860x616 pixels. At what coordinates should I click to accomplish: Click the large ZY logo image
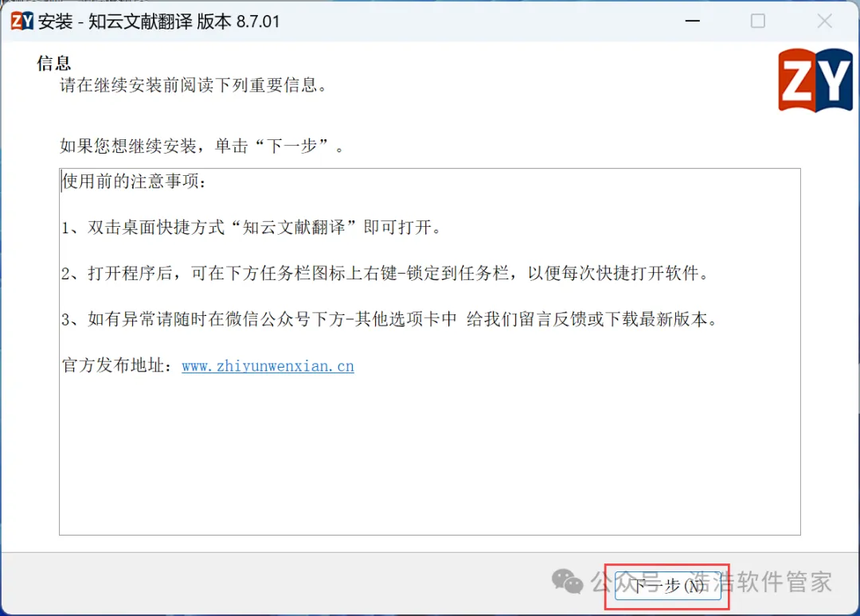pyautogui.click(x=815, y=80)
